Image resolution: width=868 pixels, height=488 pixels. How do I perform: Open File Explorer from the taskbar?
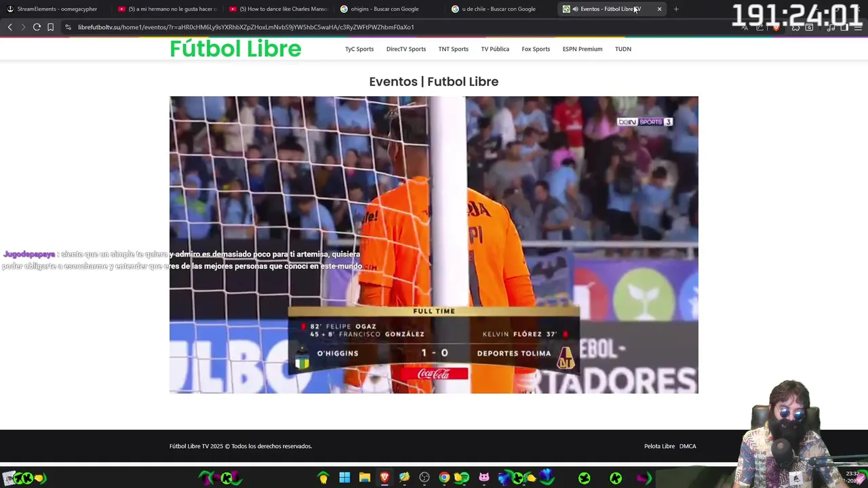click(364, 478)
